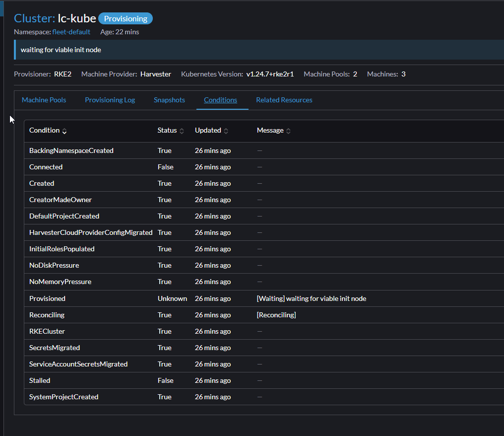Click the Provisioning status badge
504x436 pixels.
pyautogui.click(x=125, y=18)
